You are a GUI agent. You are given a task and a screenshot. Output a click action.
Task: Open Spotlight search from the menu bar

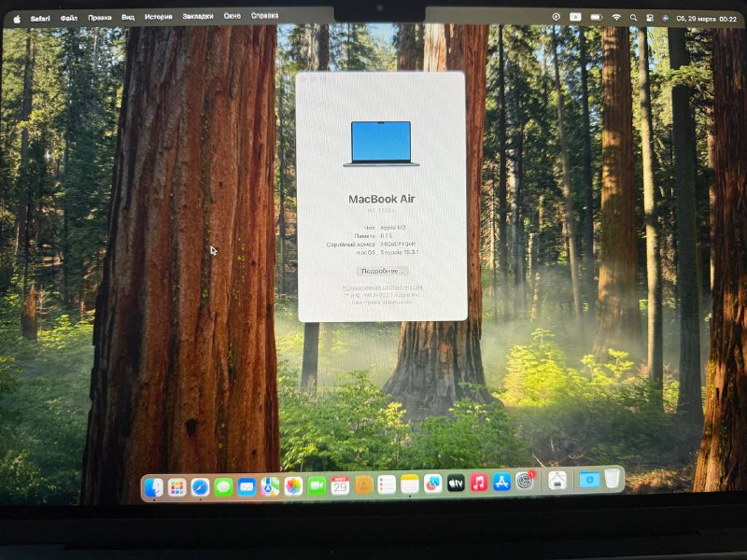(633, 18)
